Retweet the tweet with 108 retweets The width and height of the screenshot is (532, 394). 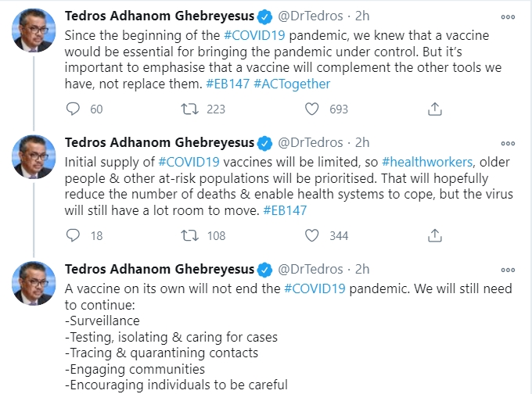(189, 235)
